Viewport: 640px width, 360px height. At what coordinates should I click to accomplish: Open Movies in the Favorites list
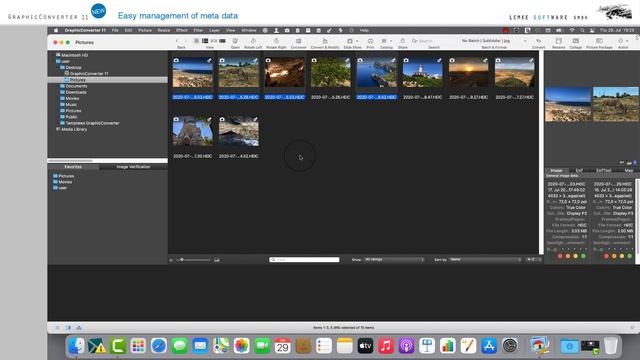pos(65,182)
